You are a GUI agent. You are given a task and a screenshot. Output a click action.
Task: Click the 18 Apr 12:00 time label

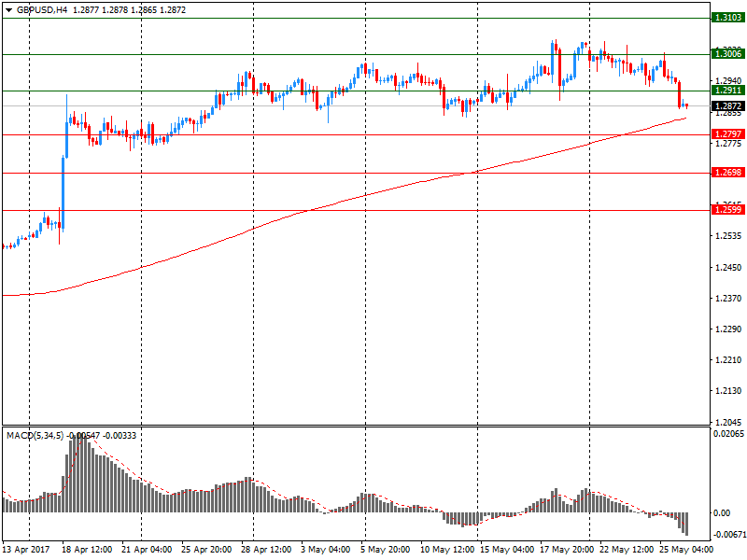pyautogui.click(x=87, y=549)
